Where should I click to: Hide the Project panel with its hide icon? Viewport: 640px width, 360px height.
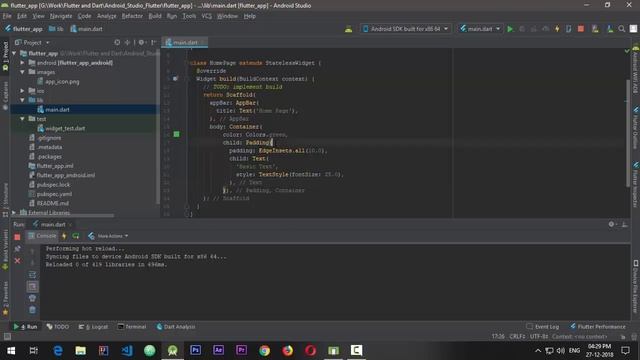(153, 42)
